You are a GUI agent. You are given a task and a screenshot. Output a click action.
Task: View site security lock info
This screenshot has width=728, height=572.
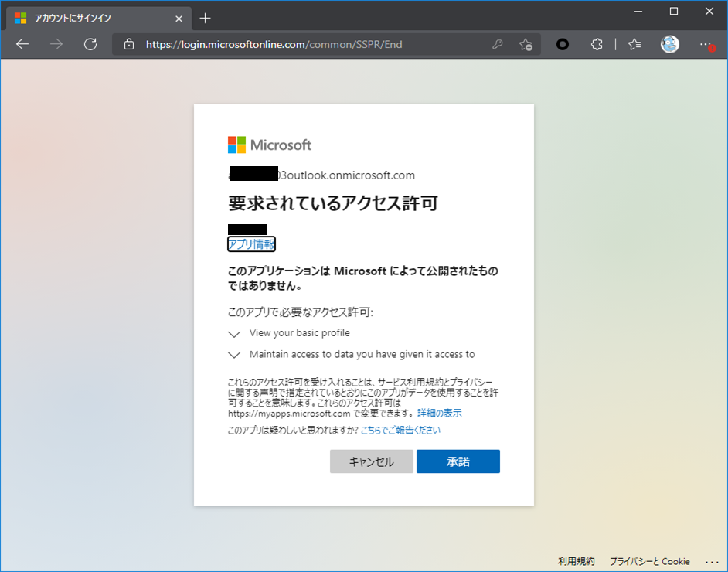pyautogui.click(x=129, y=44)
